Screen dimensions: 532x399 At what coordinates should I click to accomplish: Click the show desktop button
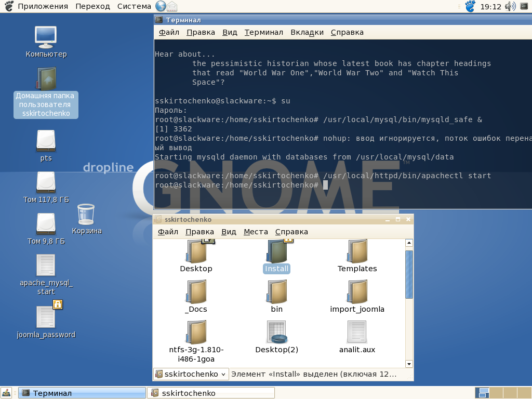tap(6, 393)
